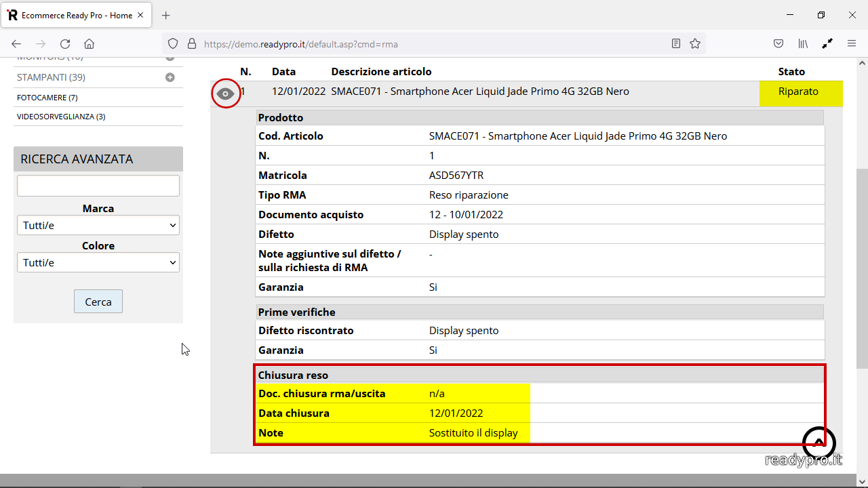Open the FOTOCAMERE (7) category
Viewport: 868px width, 488px height.
coord(47,98)
